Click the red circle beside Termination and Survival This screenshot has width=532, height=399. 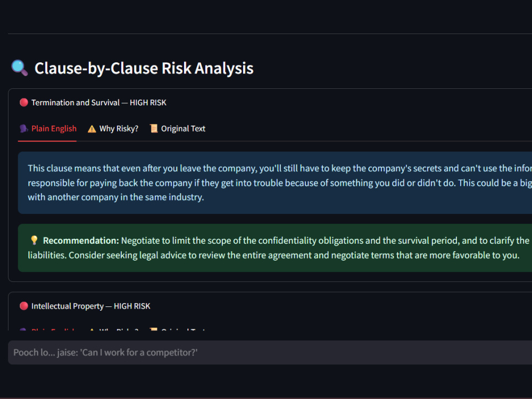click(24, 103)
